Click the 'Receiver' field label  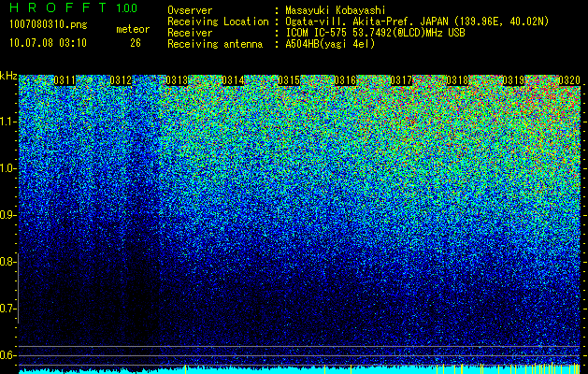coord(190,33)
